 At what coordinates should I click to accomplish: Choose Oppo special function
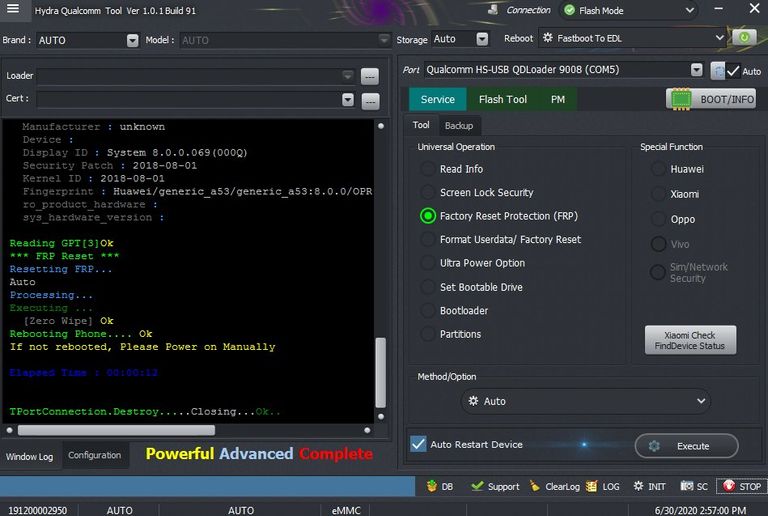tap(658, 219)
